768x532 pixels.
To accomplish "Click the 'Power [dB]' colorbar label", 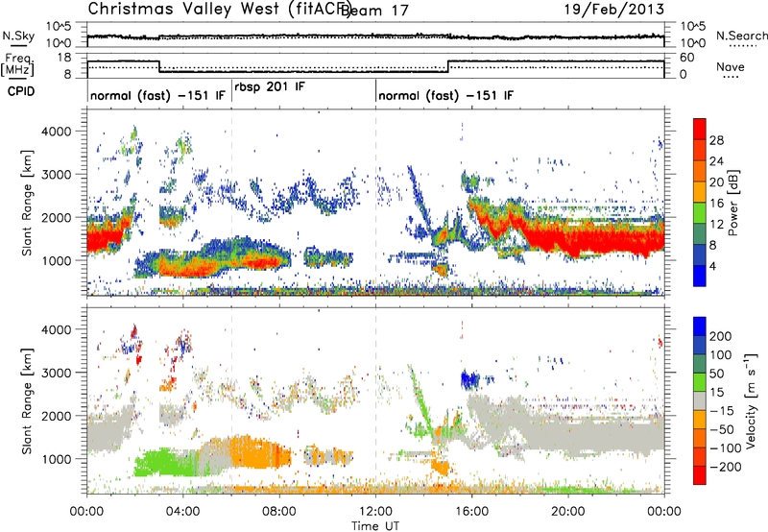I will [x=732, y=203].
